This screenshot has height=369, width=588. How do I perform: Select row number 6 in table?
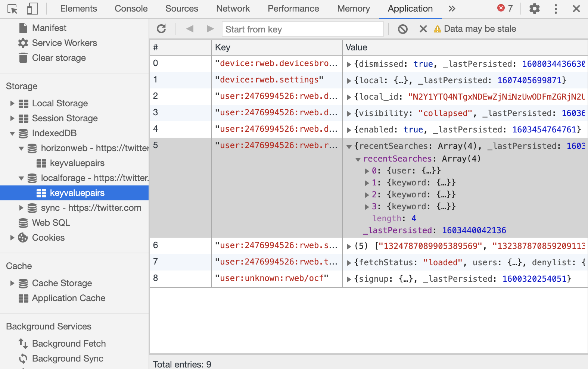[156, 245]
